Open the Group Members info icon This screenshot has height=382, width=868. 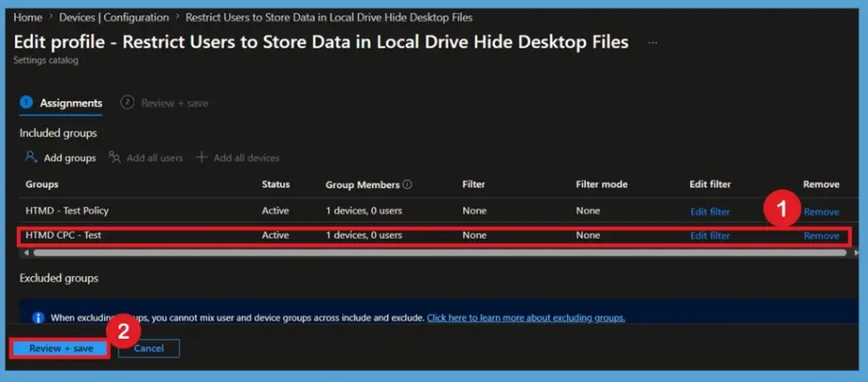[408, 185]
